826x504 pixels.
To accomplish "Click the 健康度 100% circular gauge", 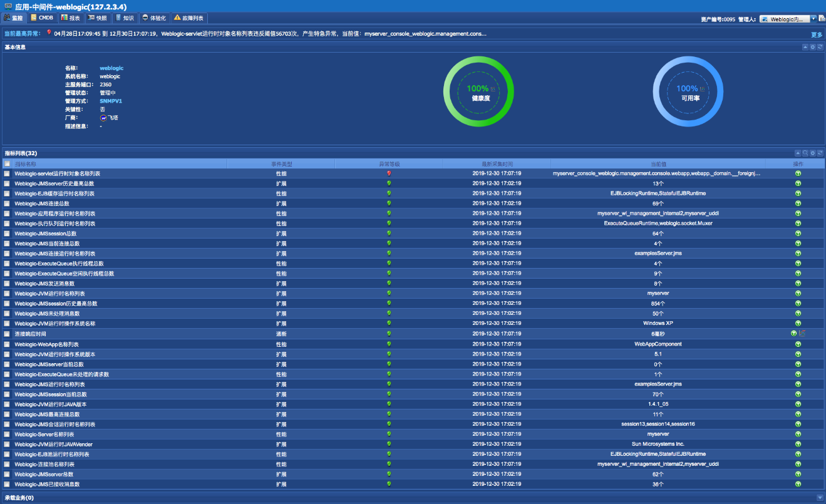I will click(x=478, y=91).
